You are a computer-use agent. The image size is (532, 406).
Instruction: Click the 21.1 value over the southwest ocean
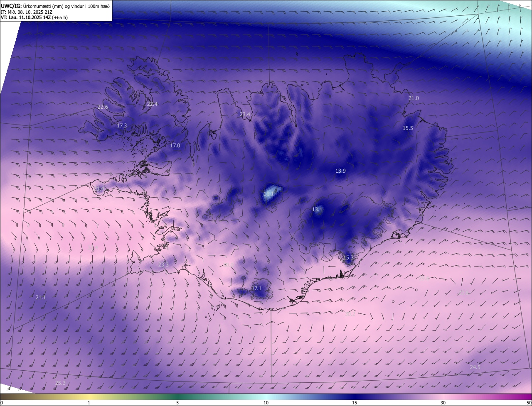(41, 298)
